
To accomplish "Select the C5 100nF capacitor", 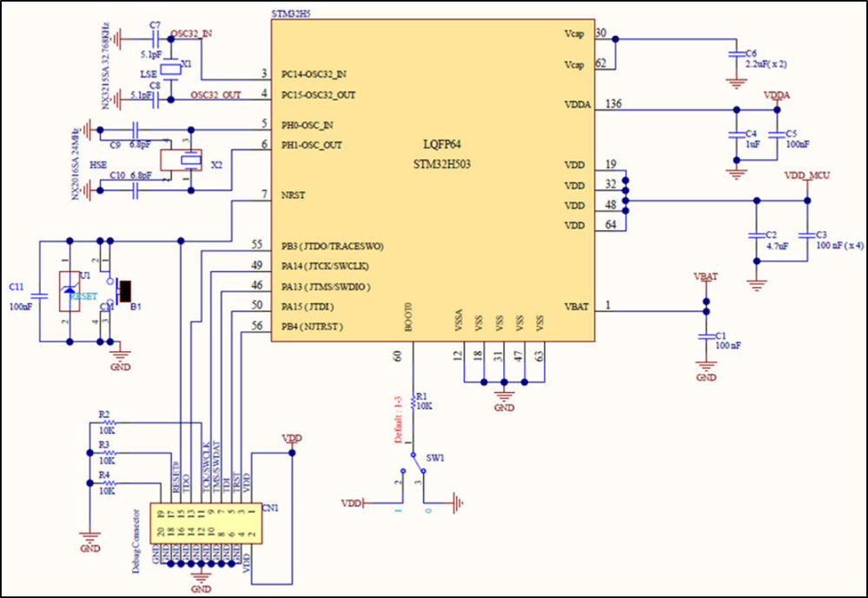I will coord(777,135).
